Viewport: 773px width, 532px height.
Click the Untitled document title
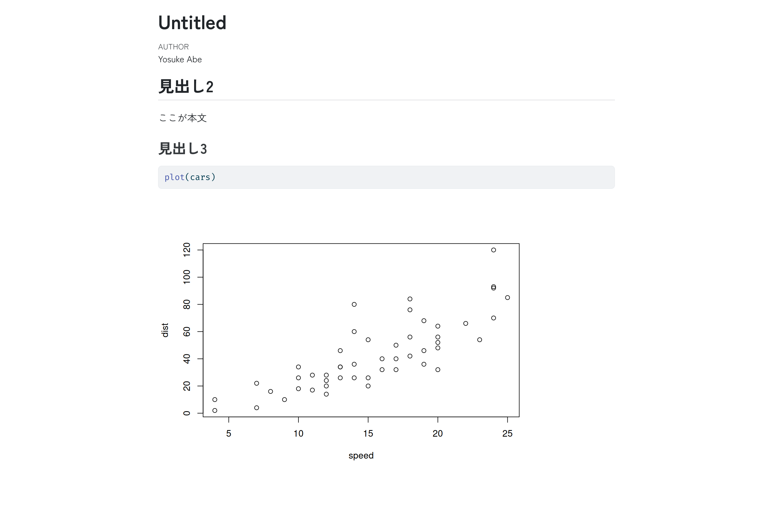coord(192,23)
